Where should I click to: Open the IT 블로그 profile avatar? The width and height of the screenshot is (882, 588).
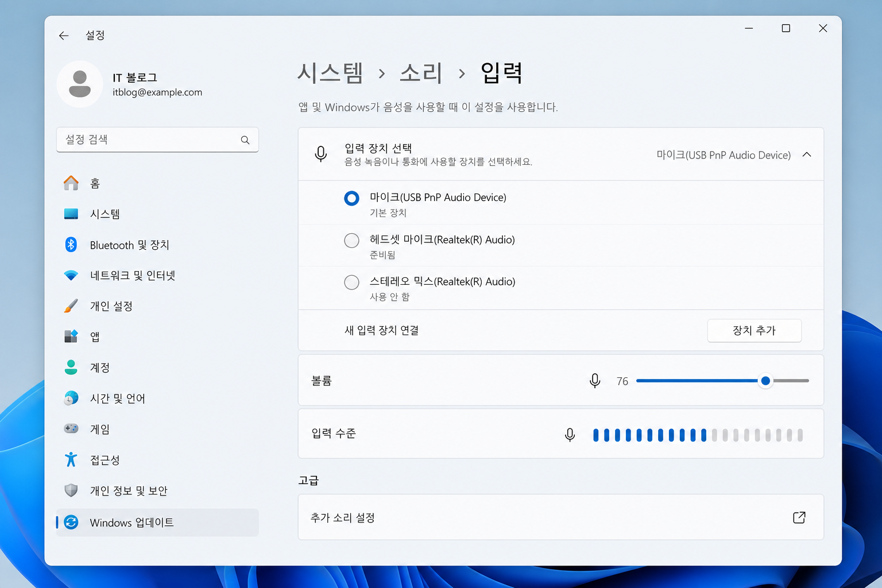80,84
